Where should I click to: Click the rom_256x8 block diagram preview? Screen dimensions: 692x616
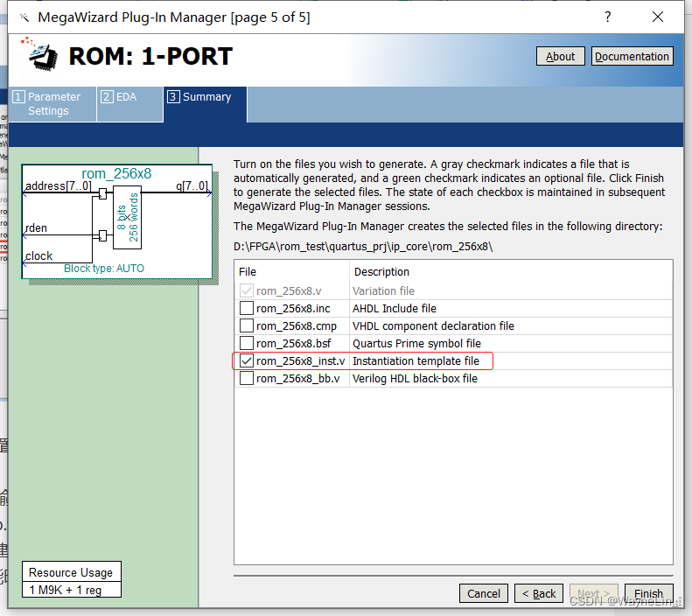117,222
